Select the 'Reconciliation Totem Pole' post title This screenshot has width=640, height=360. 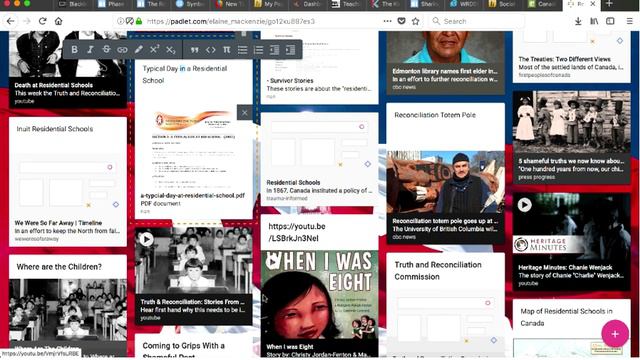pos(435,115)
